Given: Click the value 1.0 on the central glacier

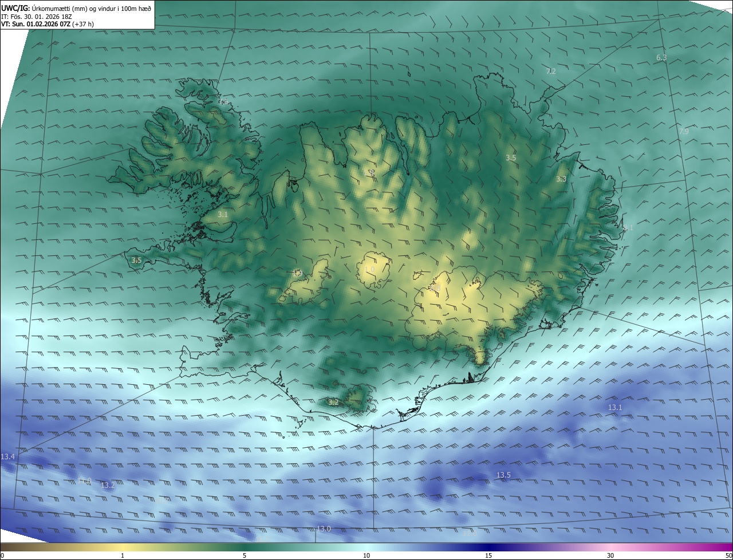Looking at the screenshot, I should tap(369, 270).
